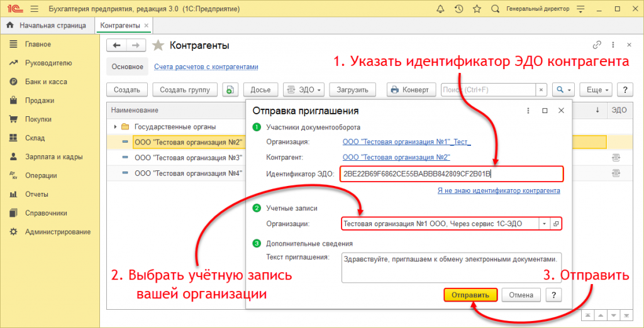Open organization link Тестовая организация №1
Image resolution: width=644 pixels, height=328 pixels.
(x=407, y=141)
